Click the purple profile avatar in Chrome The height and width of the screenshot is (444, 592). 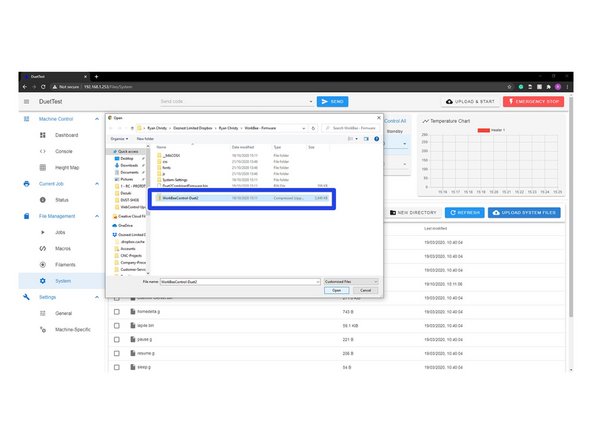coord(558,87)
